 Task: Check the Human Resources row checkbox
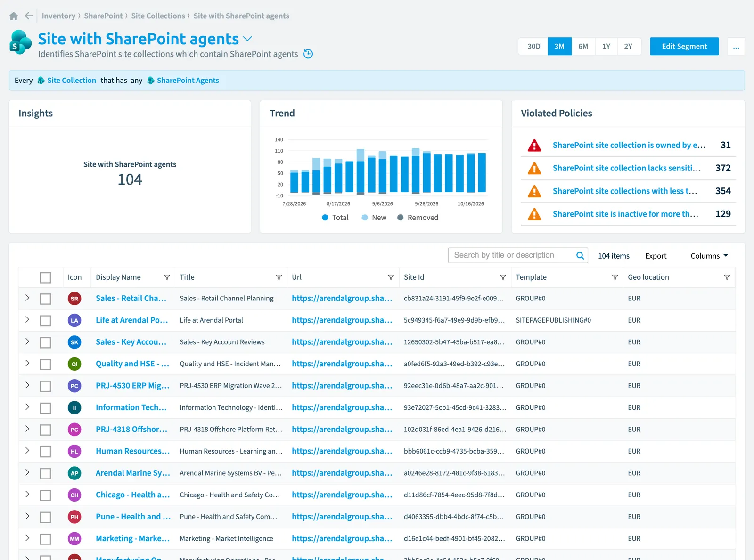(45, 452)
